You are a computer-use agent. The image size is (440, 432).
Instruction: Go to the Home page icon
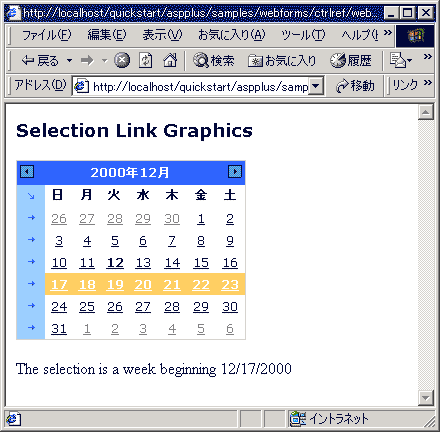170,61
